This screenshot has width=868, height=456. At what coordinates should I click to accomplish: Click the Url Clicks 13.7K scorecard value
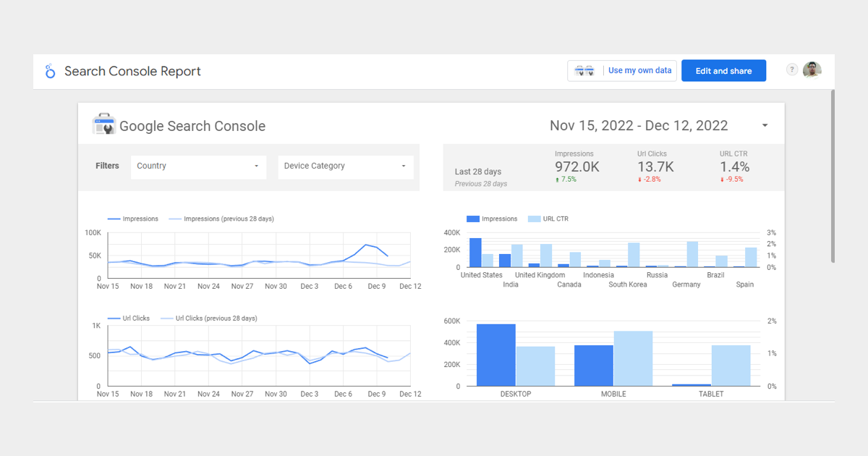click(x=655, y=166)
